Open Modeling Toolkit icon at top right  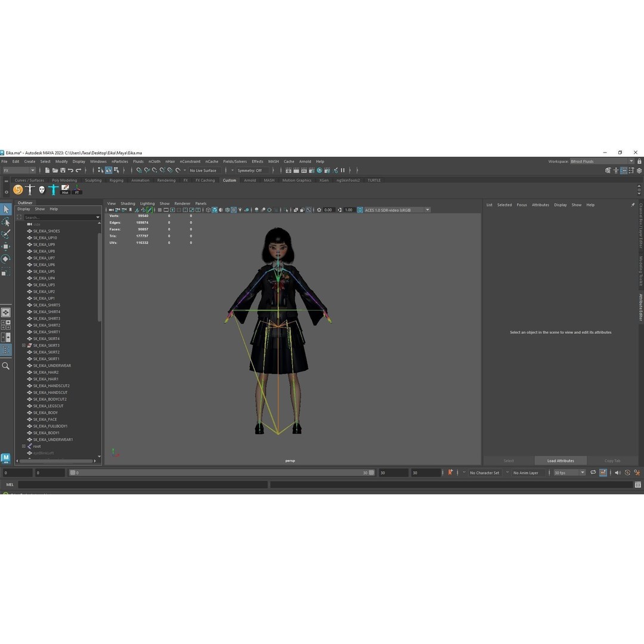click(608, 171)
